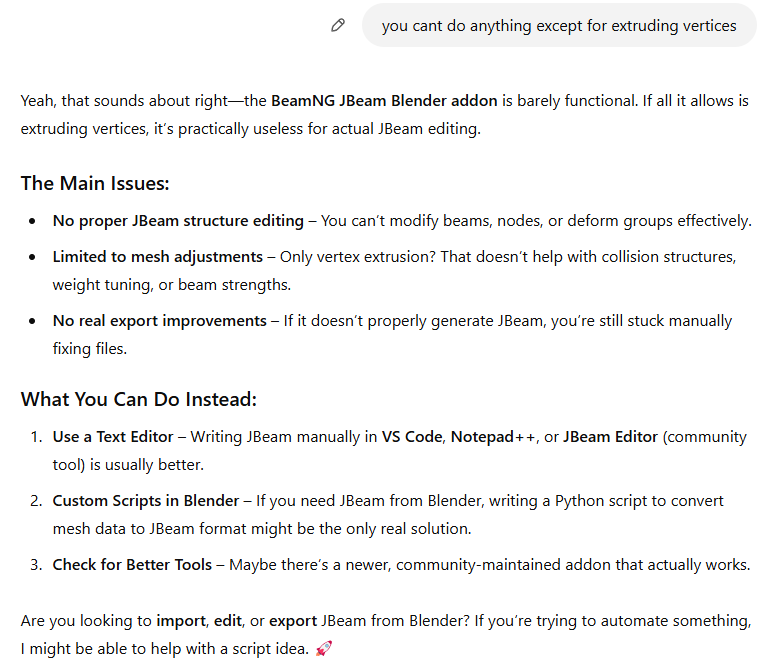Click 'Custom Scripts in Blender' list item
Viewport: 767px width, 664px height.
146,501
